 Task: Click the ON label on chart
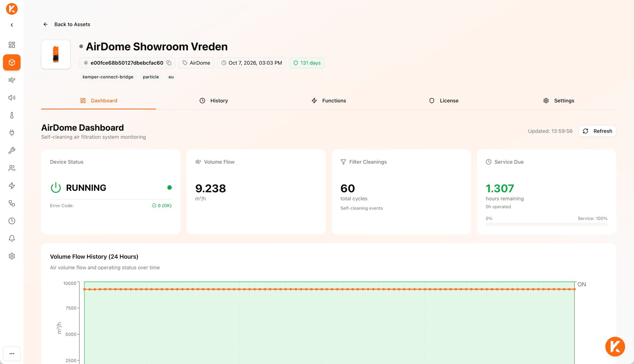pyautogui.click(x=582, y=284)
